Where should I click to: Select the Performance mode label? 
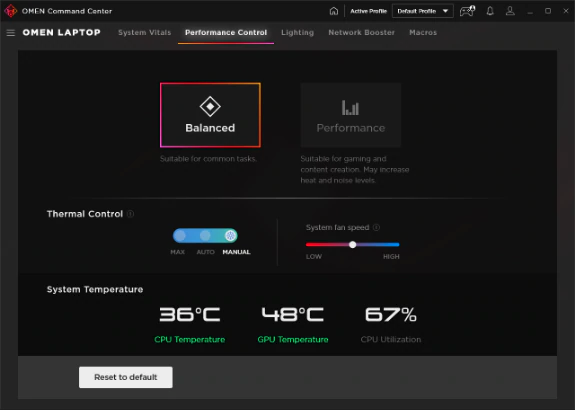351,128
